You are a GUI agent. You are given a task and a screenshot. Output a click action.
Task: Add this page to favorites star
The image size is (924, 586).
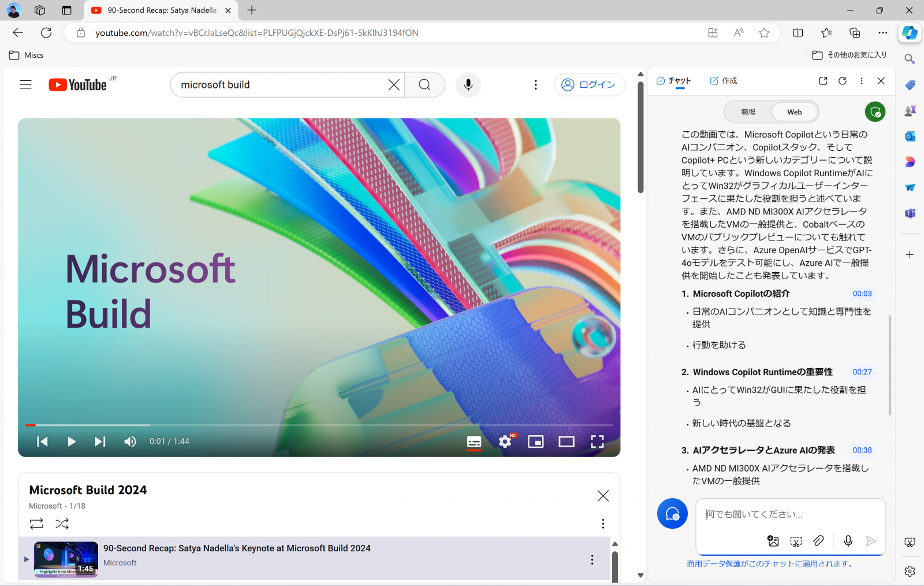click(764, 33)
